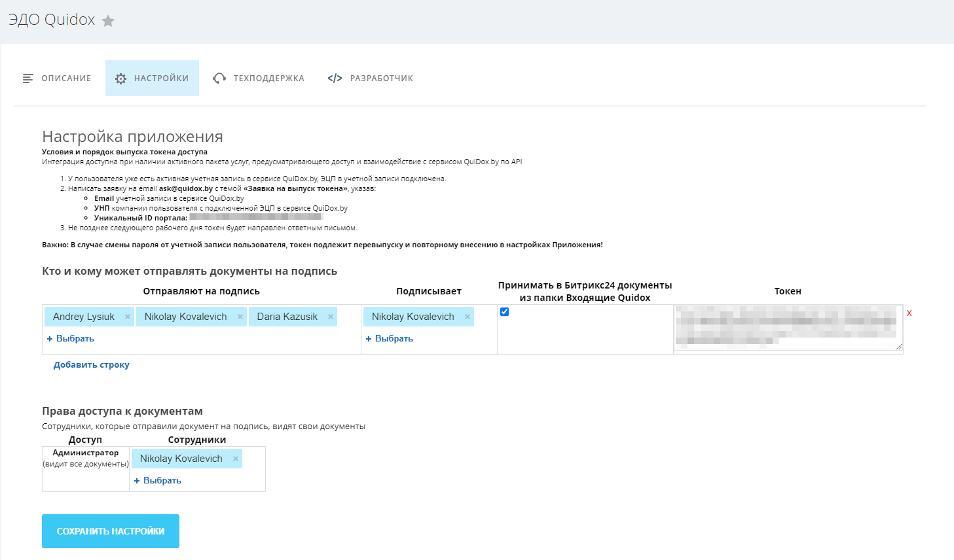The width and height of the screenshot is (954, 560).
Task: Open the Разработчик tab
Action: (381, 79)
